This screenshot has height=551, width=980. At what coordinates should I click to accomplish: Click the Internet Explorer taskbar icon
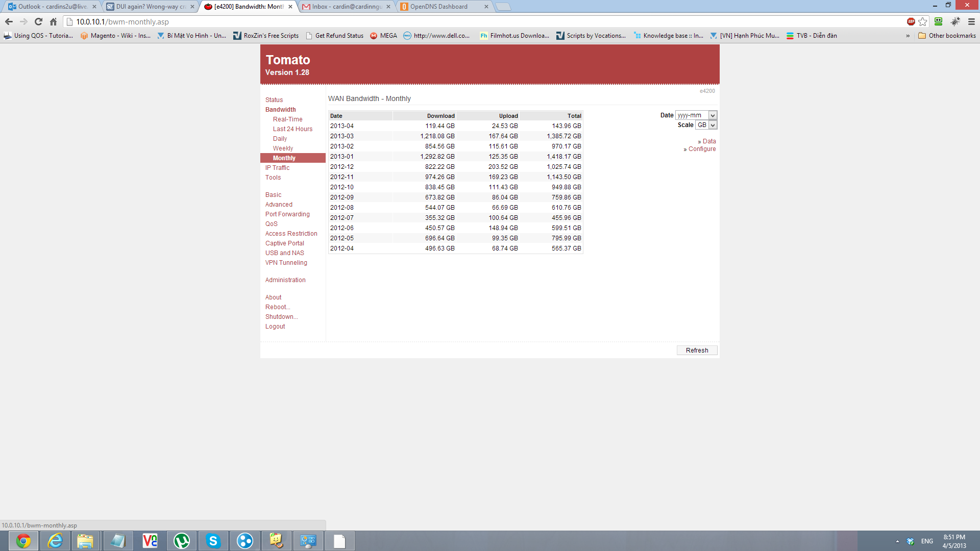coord(55,541)
